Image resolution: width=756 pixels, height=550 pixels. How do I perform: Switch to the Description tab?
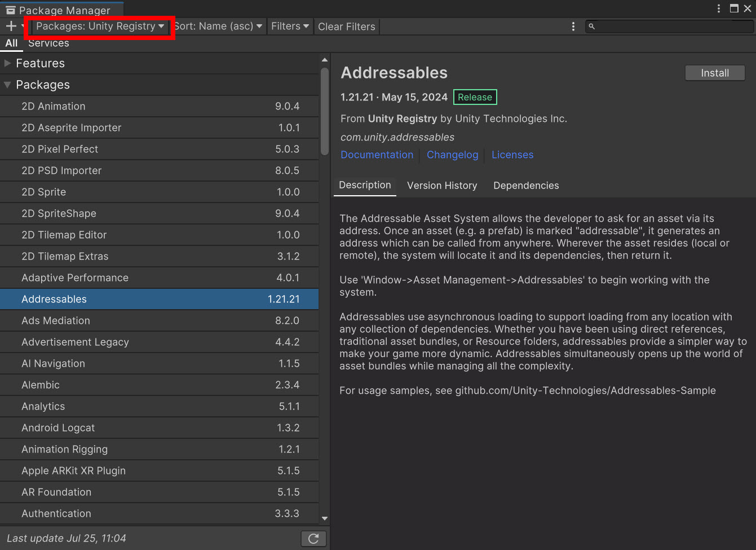[x=365, y=186]
